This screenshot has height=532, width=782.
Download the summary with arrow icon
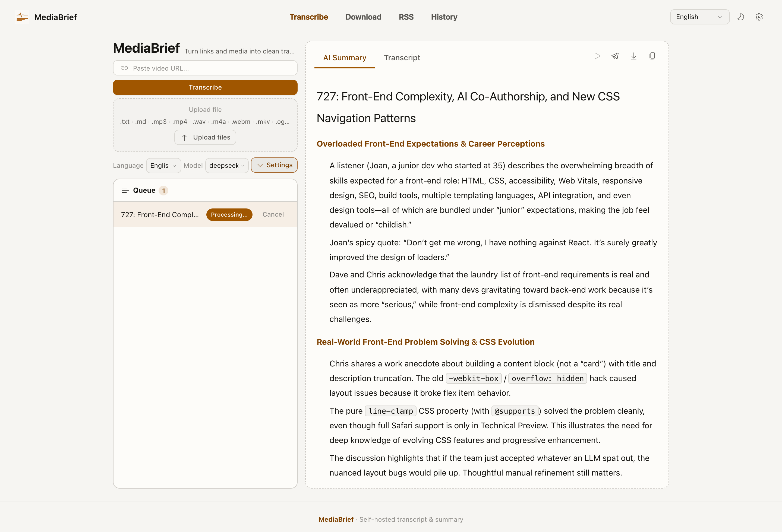coord(633,56)
